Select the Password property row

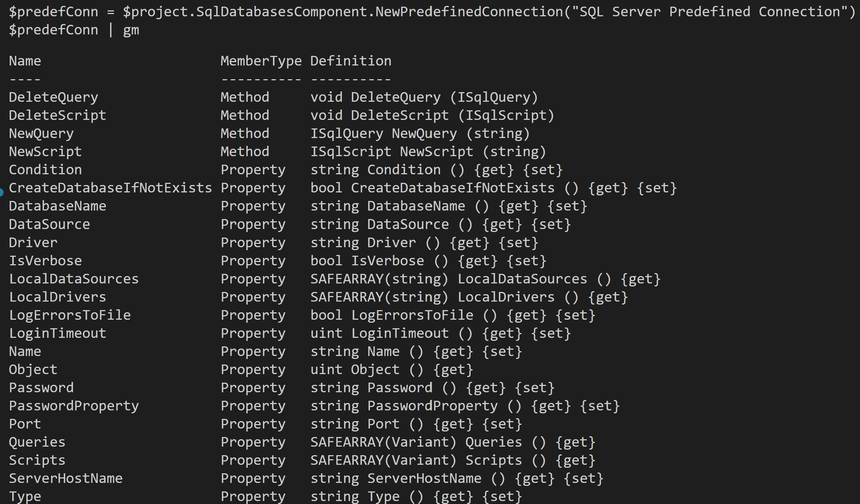(x=41, y=387)
